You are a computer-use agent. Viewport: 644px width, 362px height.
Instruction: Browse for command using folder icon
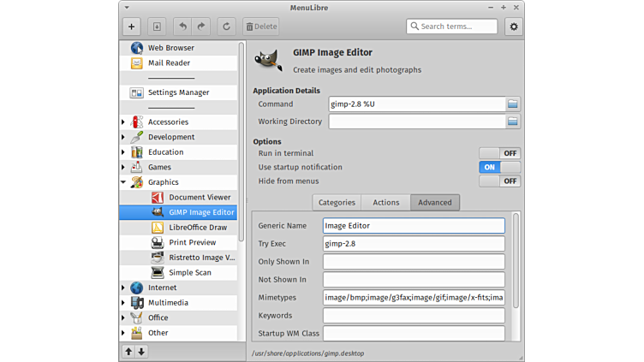(512, 104)
